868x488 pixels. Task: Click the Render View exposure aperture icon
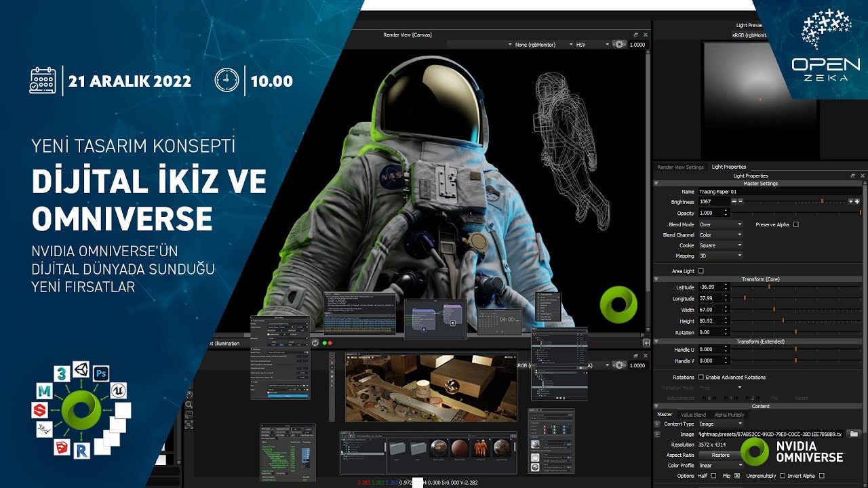click(x=618, y=44)
